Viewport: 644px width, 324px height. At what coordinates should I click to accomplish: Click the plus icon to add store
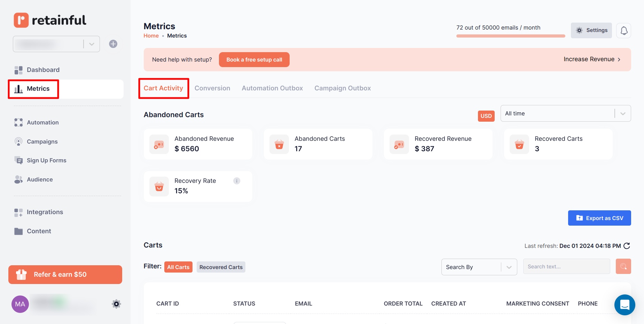[x=113, y=44]
